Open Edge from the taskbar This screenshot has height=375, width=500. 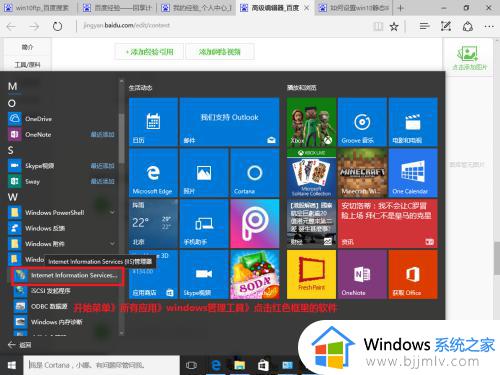(216, 365)
